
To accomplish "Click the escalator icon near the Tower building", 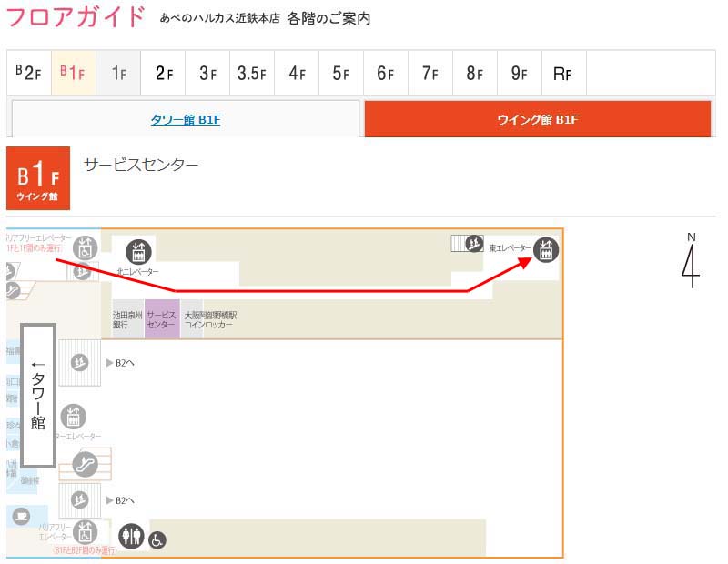I will pos(86,463).
